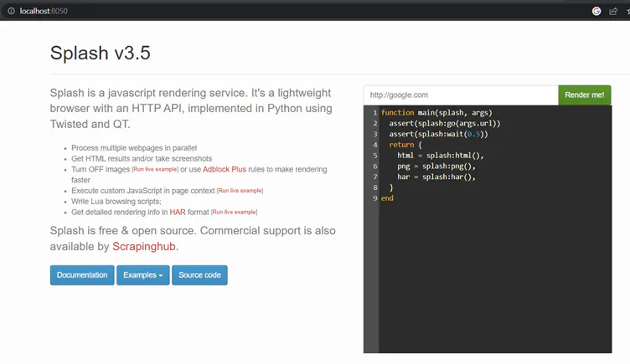Image resolution: width=630 pixels, height=364 pixels.
Task: Click code line 'assert(splash:go(args.url))'
Action: pos(444,123)
